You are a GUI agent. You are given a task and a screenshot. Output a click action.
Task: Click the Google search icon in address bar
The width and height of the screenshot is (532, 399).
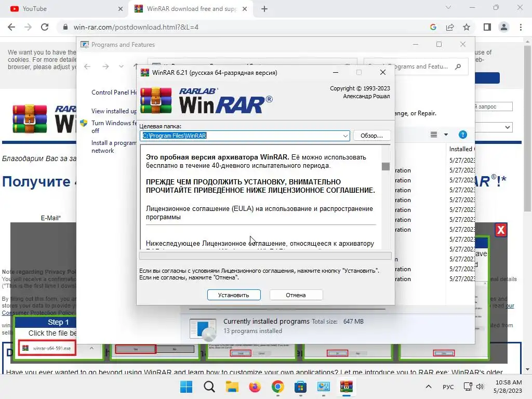[x=433, y=27]
